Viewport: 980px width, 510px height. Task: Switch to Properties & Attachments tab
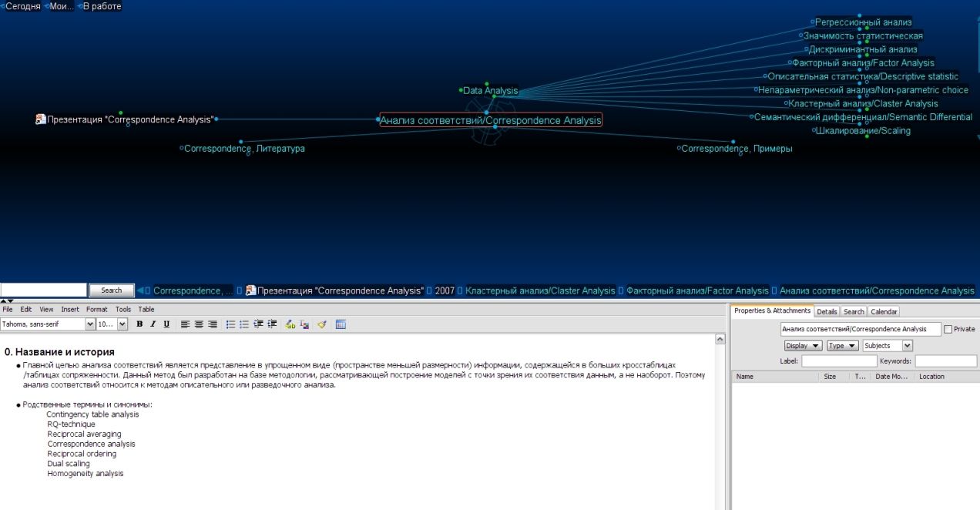[772, 310]
